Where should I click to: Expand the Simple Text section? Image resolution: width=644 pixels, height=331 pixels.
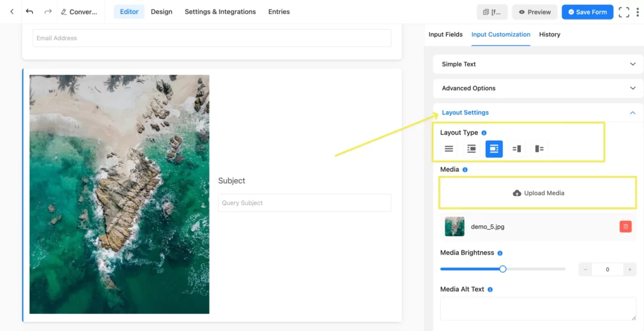pyautogui.click(x=538, y=64)
